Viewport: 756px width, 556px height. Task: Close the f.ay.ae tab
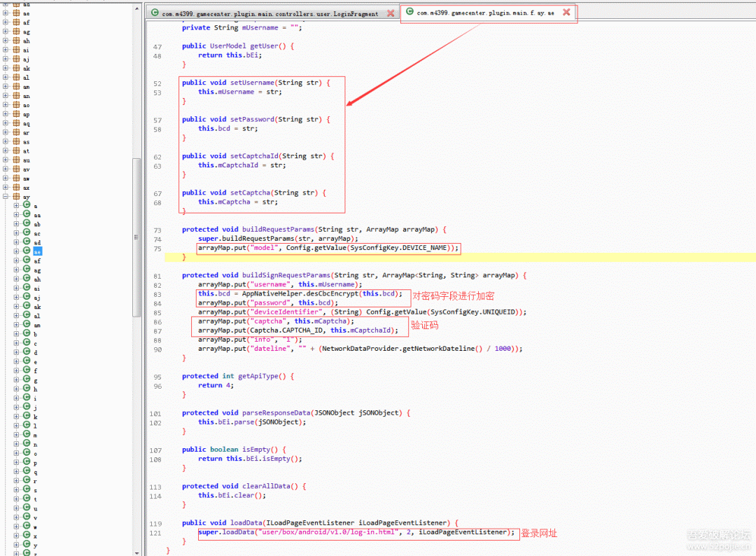pyautogui.click(x=566, y=12)
